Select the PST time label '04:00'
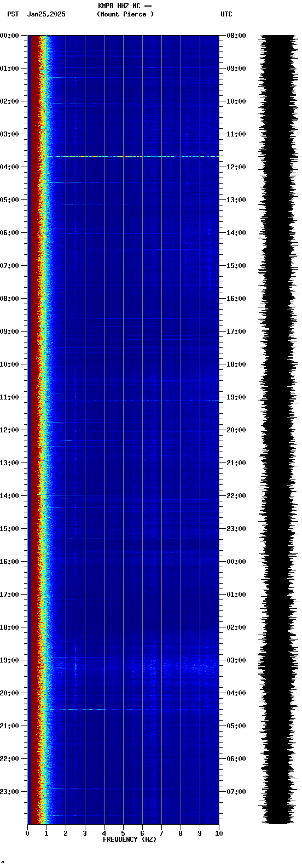302x868 pixels. [9, 167]
